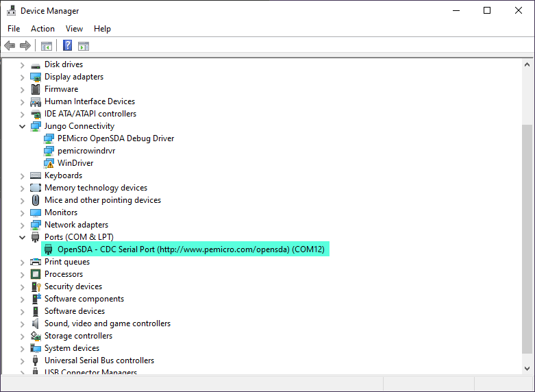Expand the Firmware node
Screen dimensions: 535x392
click(x=22, y=90)
